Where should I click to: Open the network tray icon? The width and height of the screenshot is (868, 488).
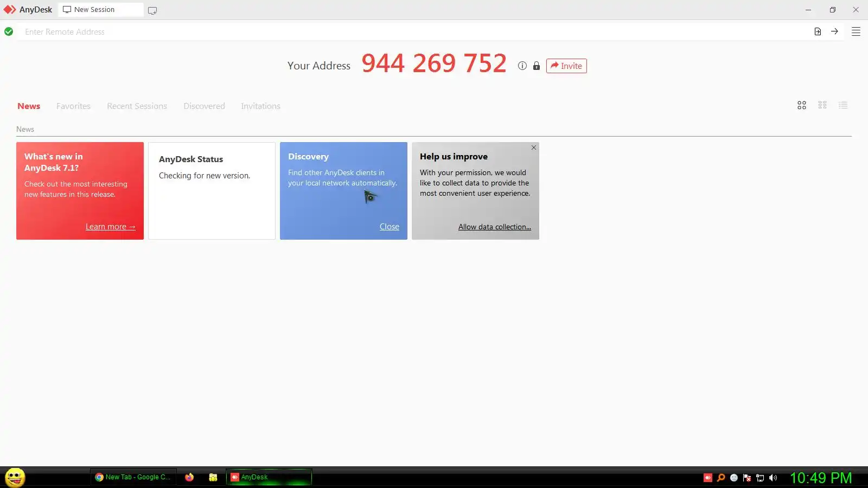click(760, 478)
